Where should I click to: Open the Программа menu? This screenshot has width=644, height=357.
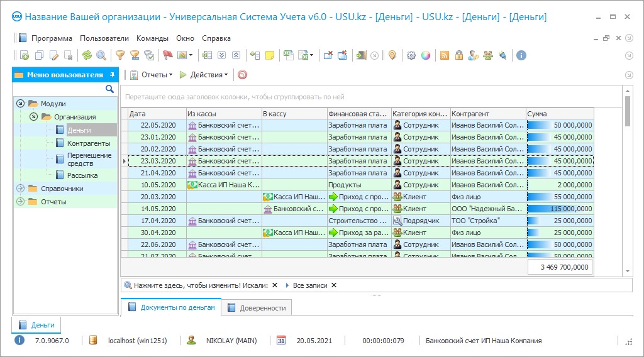(x=52, y=38)
